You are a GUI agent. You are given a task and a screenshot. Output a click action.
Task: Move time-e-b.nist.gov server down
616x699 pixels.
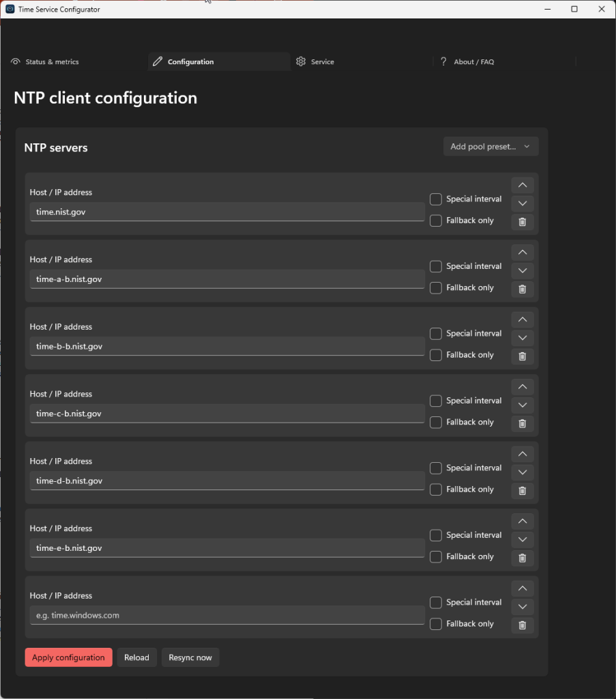[x=523, y=540]
